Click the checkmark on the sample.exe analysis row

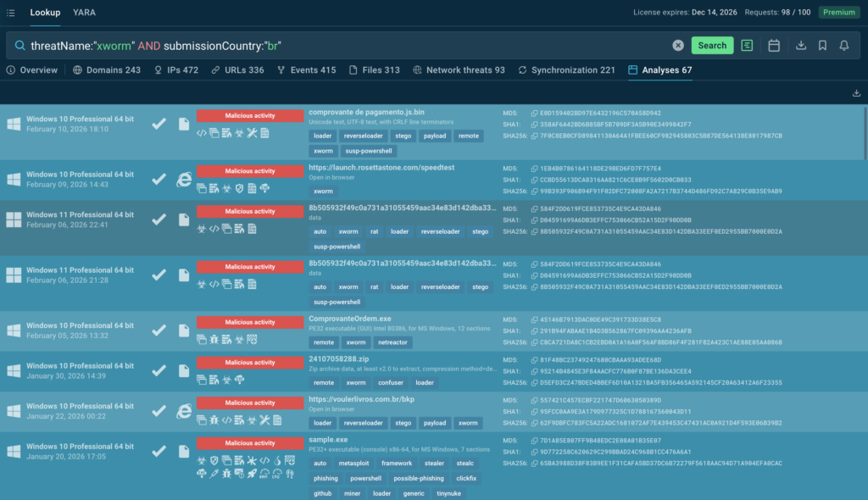[x=159, y=451]
